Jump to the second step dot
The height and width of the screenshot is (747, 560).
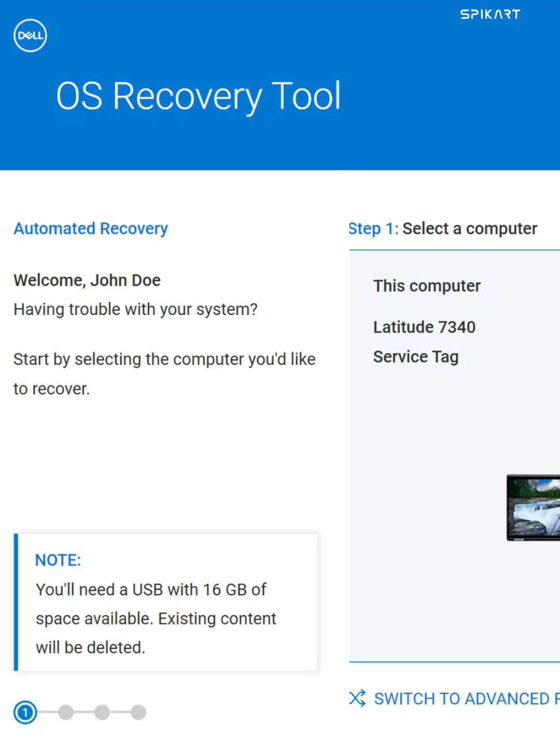pos(66,712)
